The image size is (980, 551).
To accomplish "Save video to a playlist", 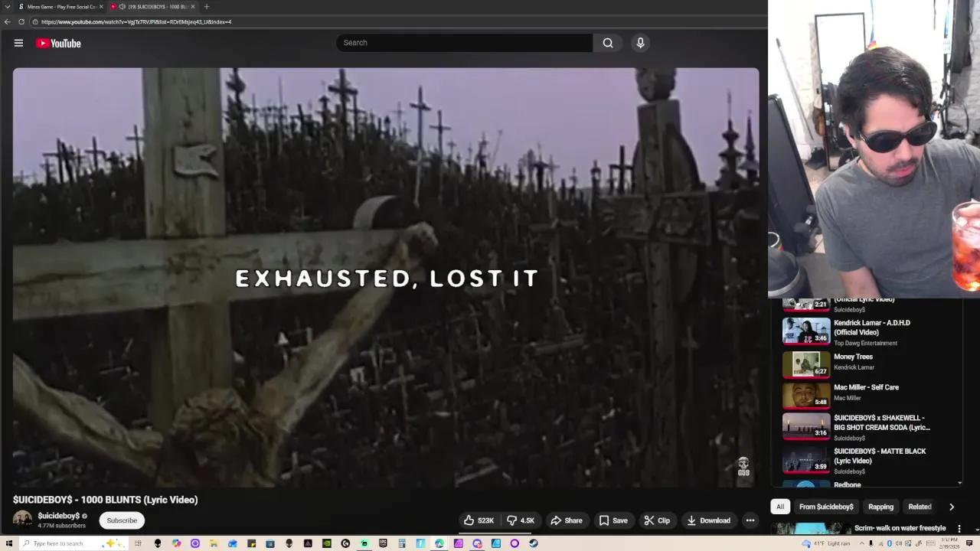I will (x=613, y=520).
